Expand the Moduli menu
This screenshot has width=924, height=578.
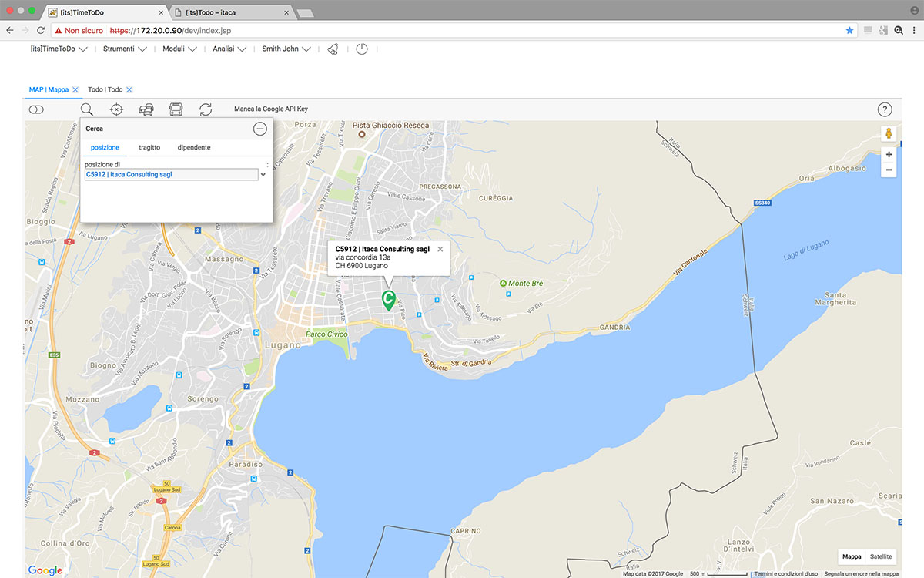tap(180, 49)
